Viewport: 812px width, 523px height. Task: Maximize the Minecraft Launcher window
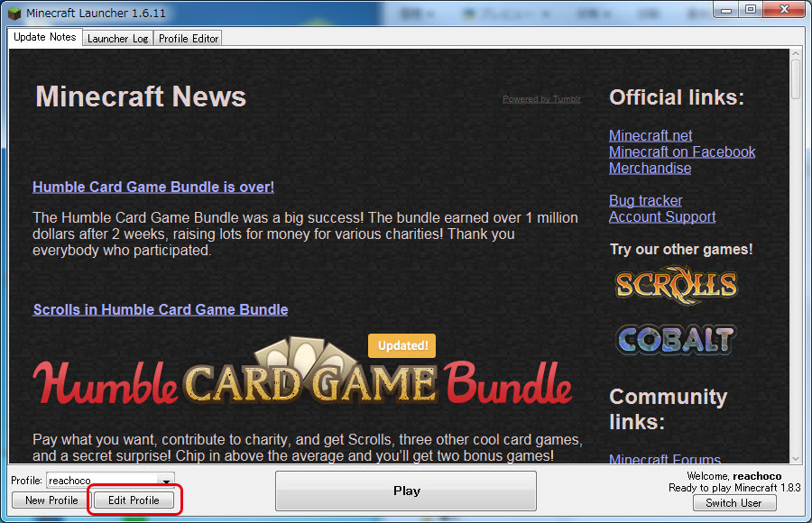(x=751, y=10)
